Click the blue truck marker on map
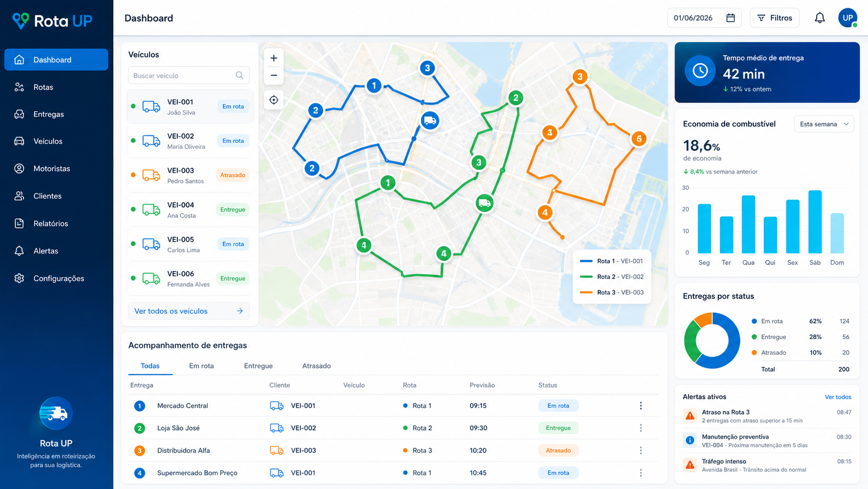Viewport: 868px width, 489px height. coord(430,121)
